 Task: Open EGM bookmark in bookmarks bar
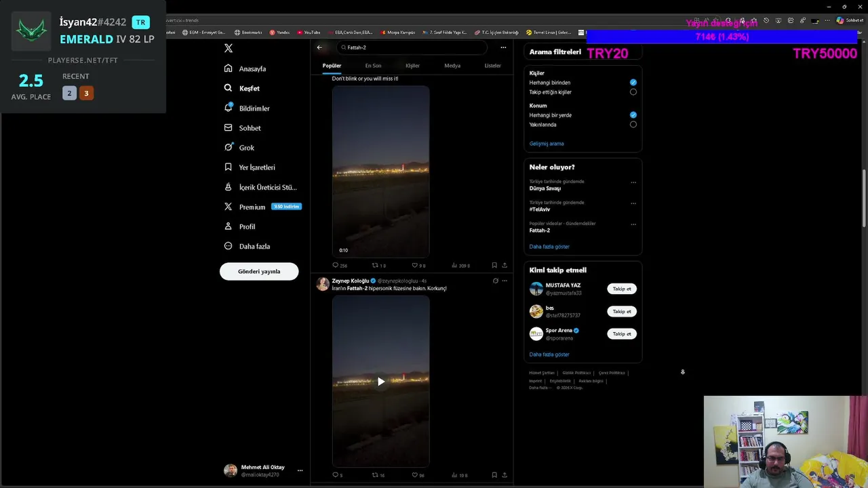pos(203,32)
